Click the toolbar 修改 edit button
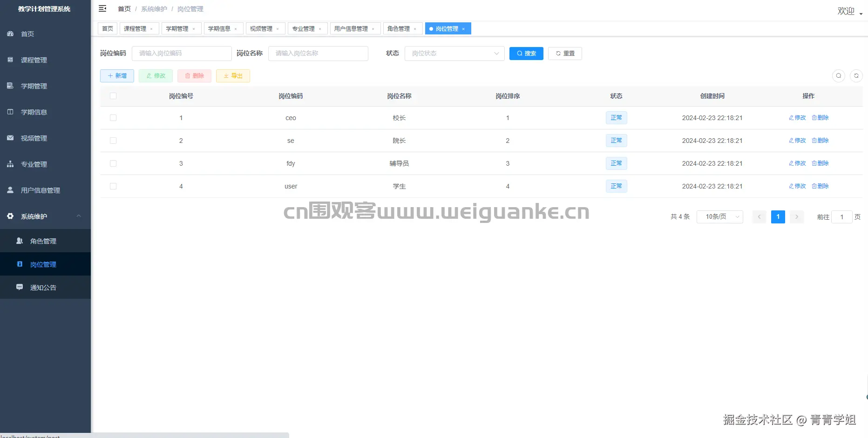 pyautogui.click(x=156, y=76)
